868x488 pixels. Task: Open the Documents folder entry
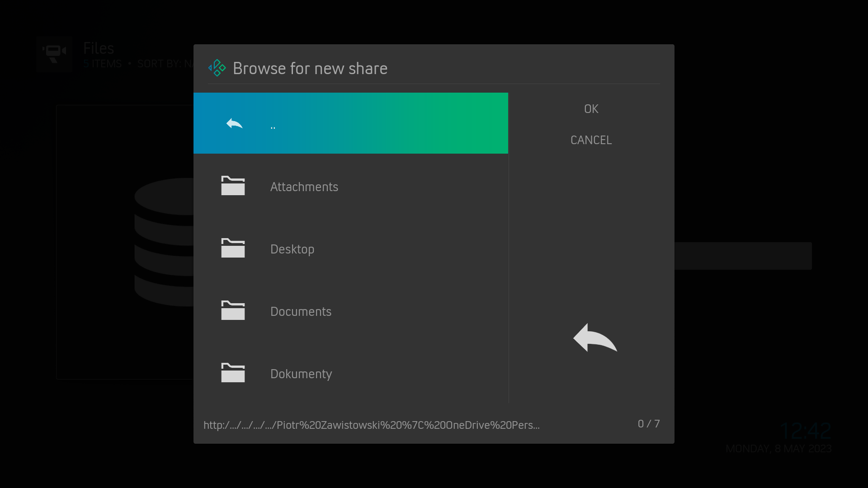click(301, 311)
